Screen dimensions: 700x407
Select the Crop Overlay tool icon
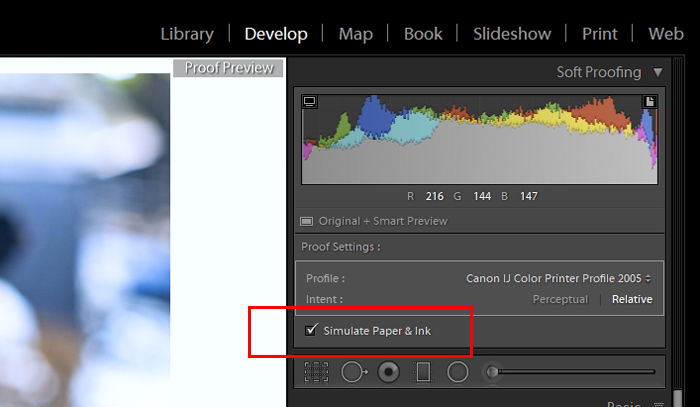pos(317,372)
